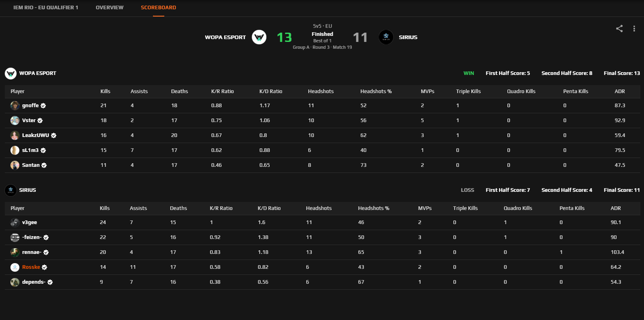
Task: Click verified badge next to -feizen-
Action: click(x=46, y=237)
